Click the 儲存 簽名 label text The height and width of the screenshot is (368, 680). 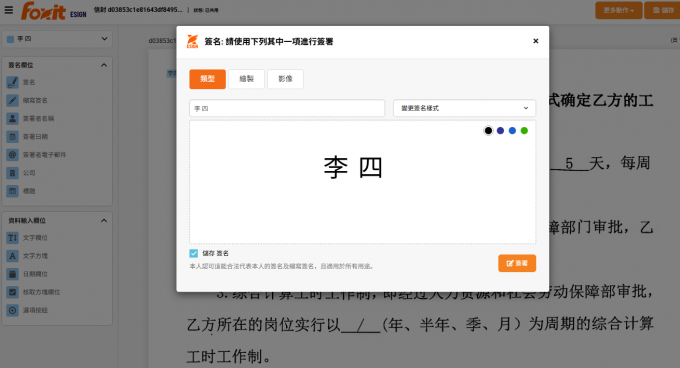pyautogui.click(x=215, y=253)
